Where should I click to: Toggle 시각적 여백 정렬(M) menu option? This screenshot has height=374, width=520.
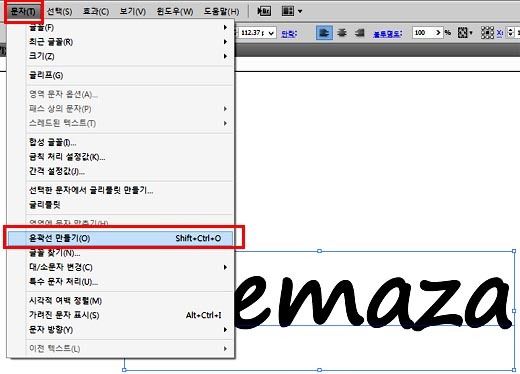(x=130, y=301)
